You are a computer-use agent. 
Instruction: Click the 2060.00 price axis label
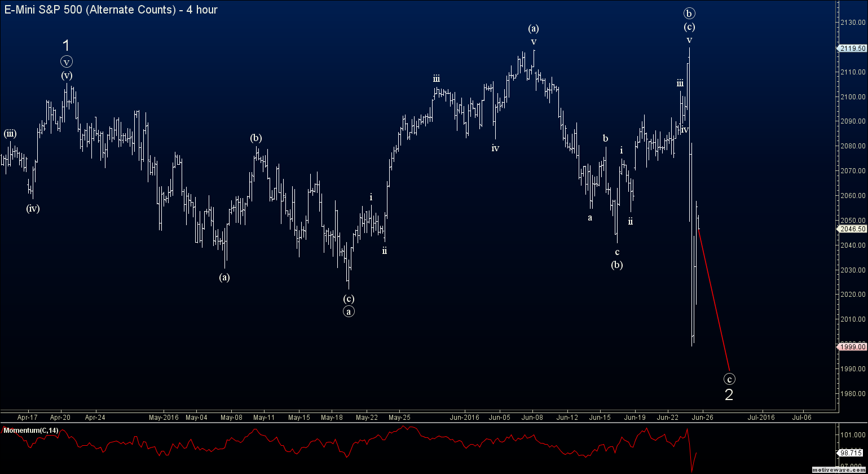pyautogui.click(x=852, y=196)
